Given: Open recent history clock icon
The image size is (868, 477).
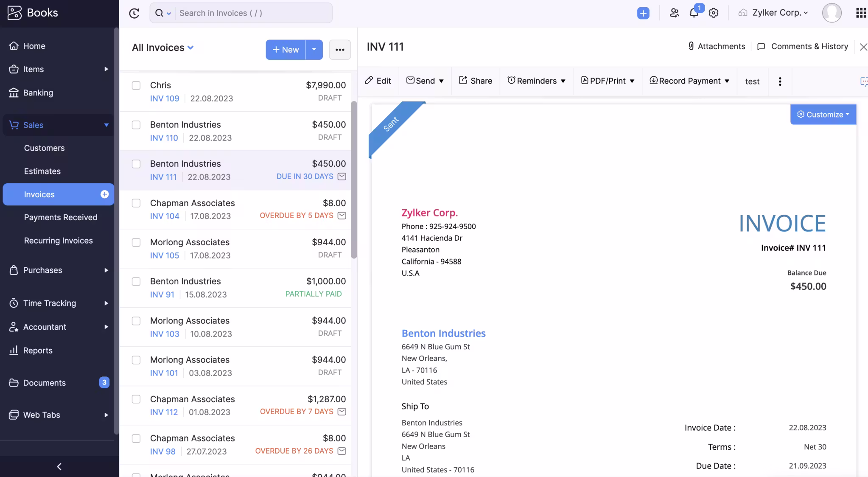Looking at the screenshot, I should (134, 13).
